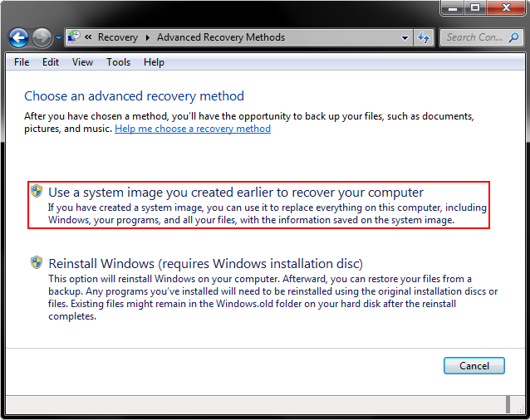Open the File menu
The height and width of the screenshot is (420, 530).
pyautogui.click(x=22, y=62)
